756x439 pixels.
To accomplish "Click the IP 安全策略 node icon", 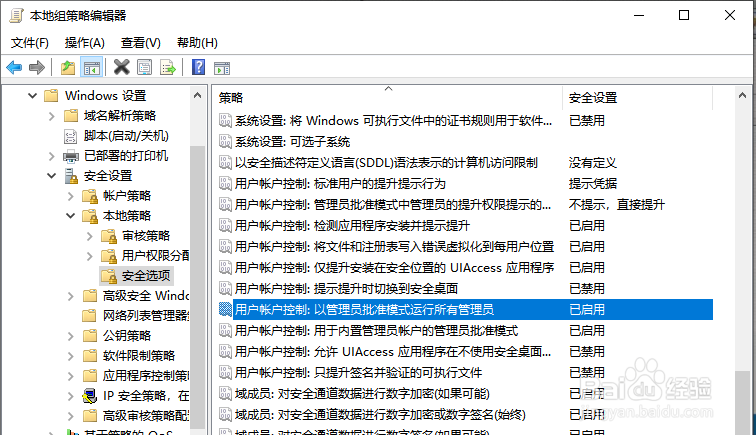I will 90,396.
